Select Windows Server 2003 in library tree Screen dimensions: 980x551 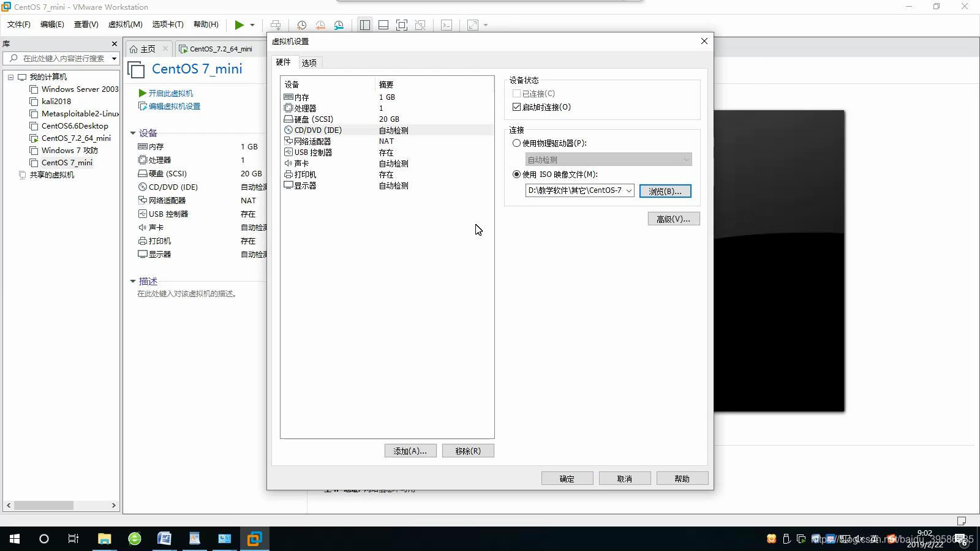click(x=74, y=89)
